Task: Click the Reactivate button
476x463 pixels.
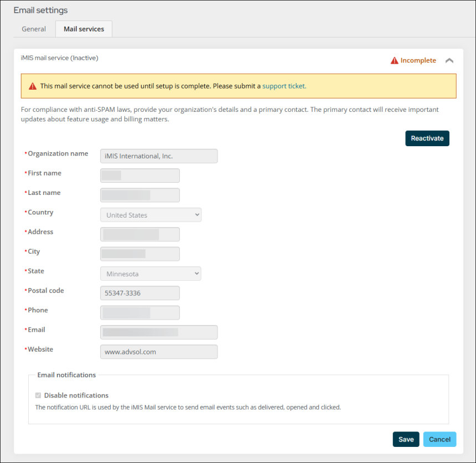Action: coord(427,138)
